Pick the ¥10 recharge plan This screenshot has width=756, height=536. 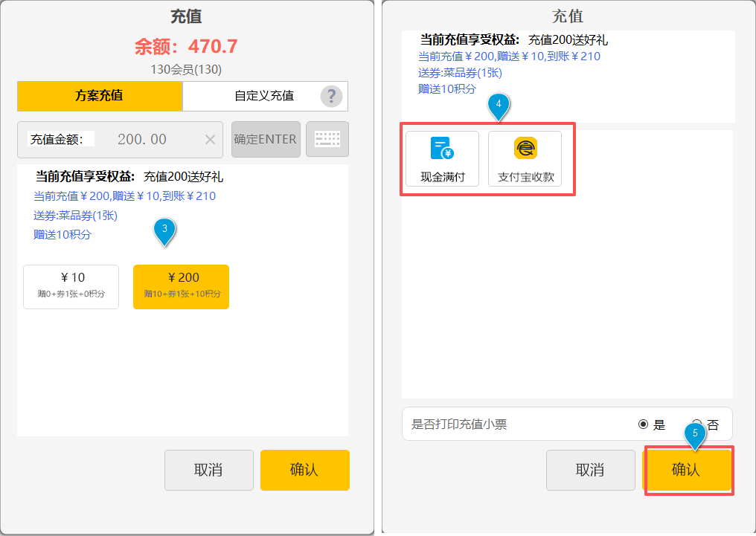coord(71,286)
